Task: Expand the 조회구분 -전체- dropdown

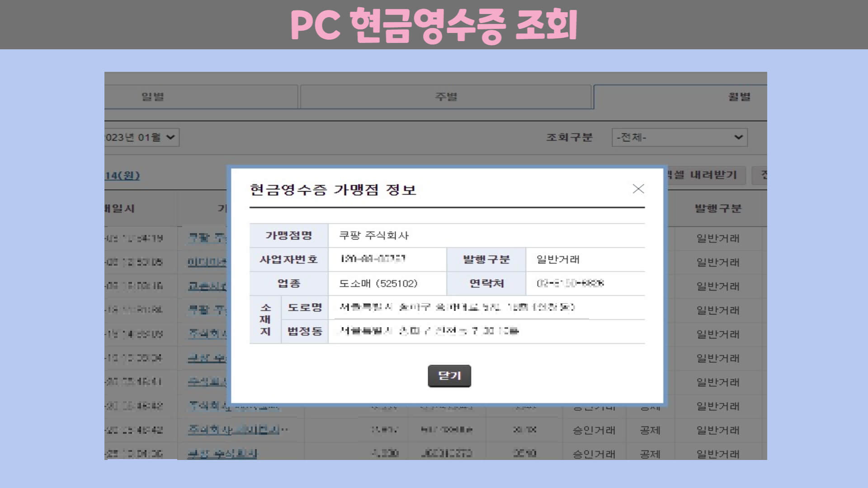Action: 679,137
